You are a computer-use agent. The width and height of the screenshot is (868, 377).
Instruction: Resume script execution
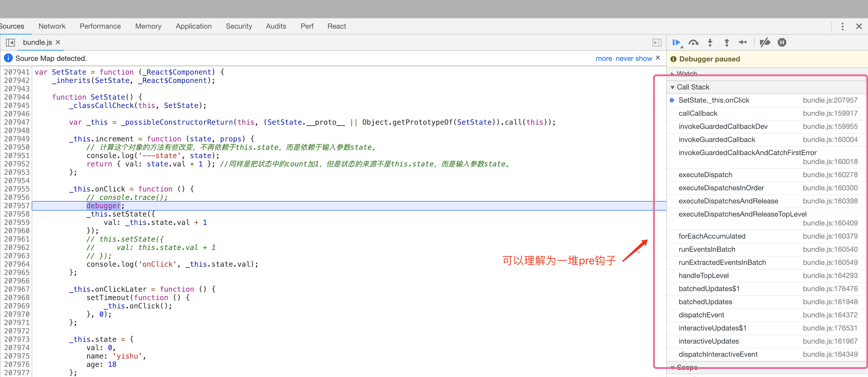point(677,42)
